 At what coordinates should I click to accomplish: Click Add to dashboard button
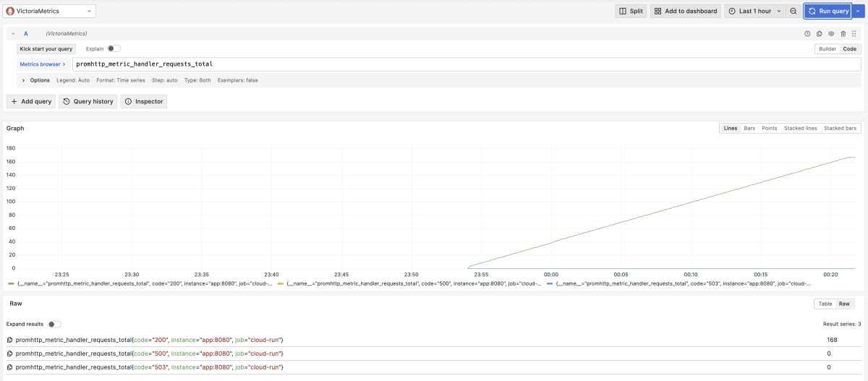point(685,11)
